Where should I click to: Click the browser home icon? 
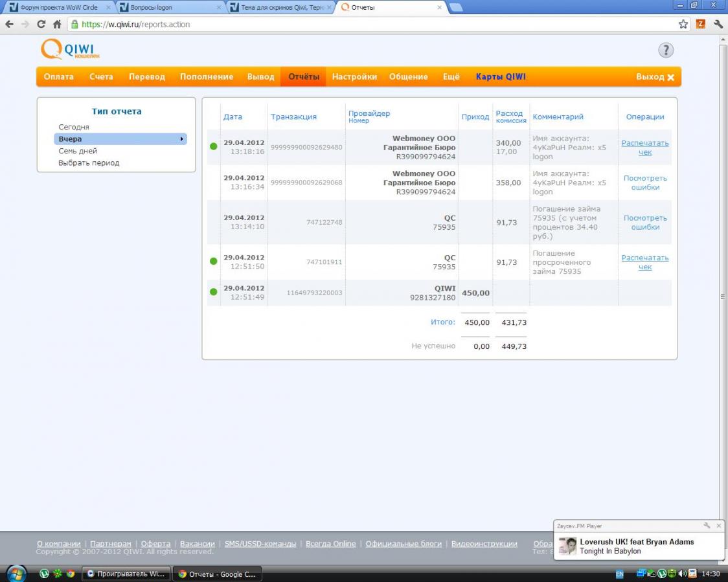pos(57,24)
